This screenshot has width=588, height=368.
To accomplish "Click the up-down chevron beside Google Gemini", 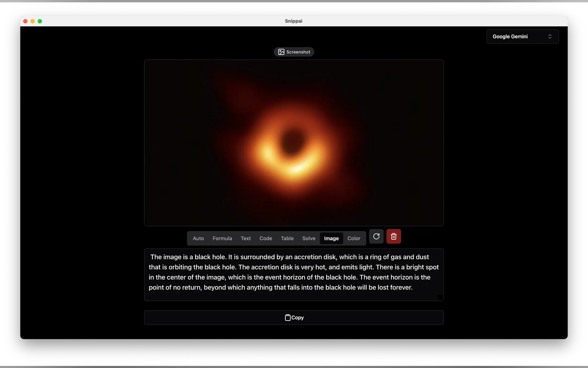I will [x=550, y=37].
